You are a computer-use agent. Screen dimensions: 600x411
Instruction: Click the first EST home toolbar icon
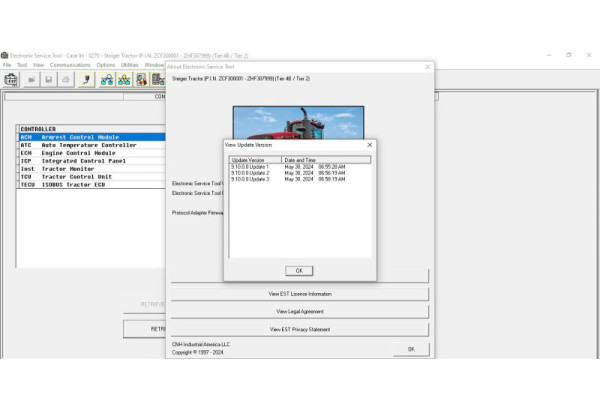[x=11, y=79]
